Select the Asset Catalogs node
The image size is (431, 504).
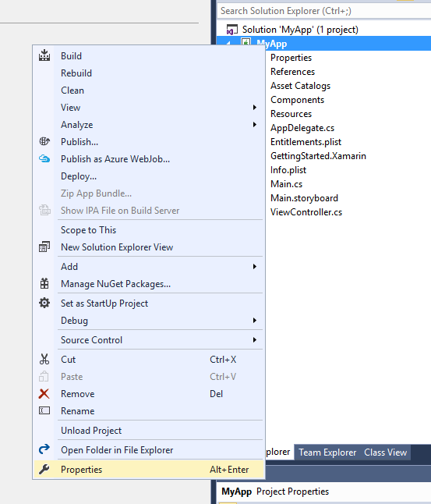click(x=300, y=86)
